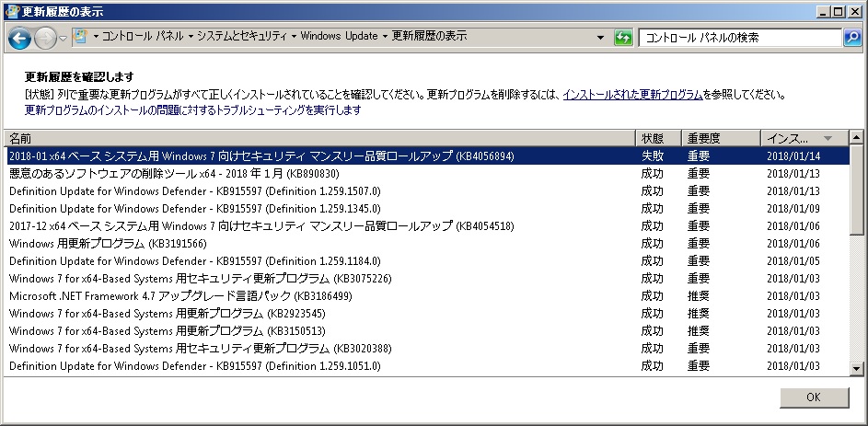Click 推奨 in the KB2923545 row
The width and height of the screenshot is (868, 426).
699,314
